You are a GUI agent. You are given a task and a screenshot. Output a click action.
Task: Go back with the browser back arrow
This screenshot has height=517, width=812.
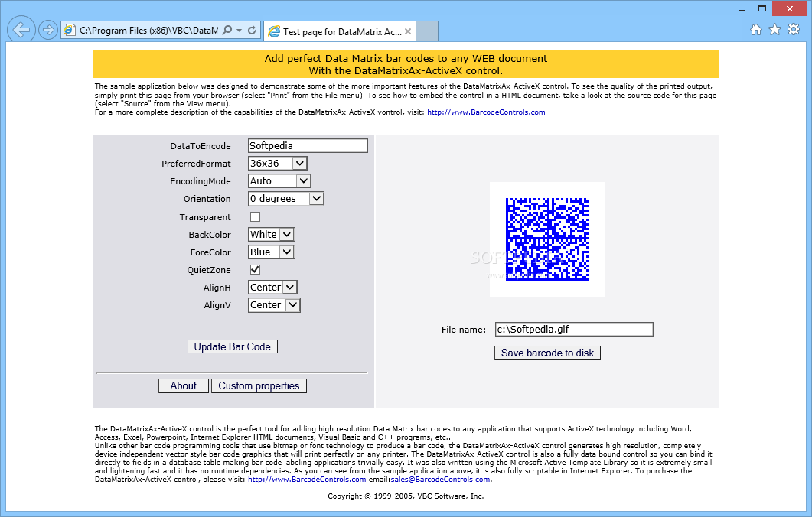tap(21, 30)
